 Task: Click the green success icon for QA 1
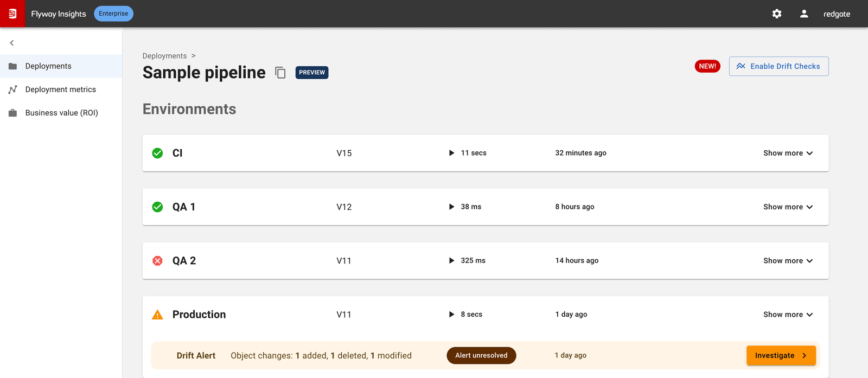(x=157, y=207)
